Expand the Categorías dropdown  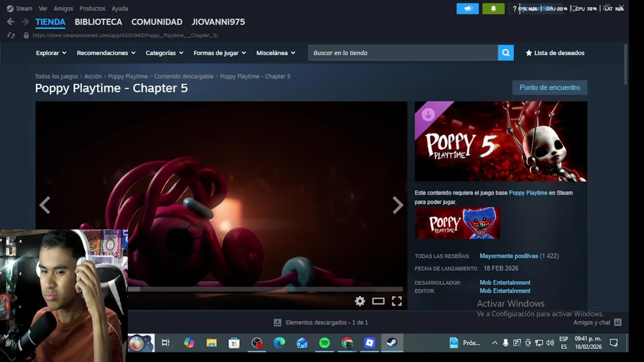[165, 53]
